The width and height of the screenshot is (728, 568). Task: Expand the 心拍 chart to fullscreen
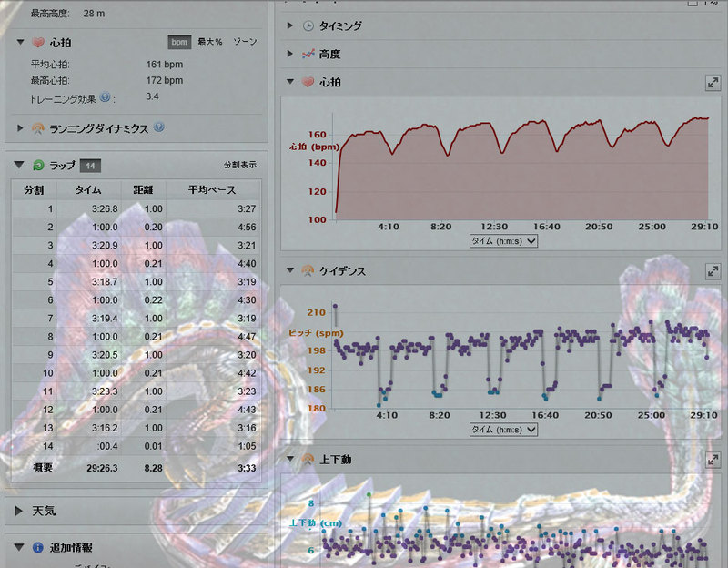click(713, 83)
